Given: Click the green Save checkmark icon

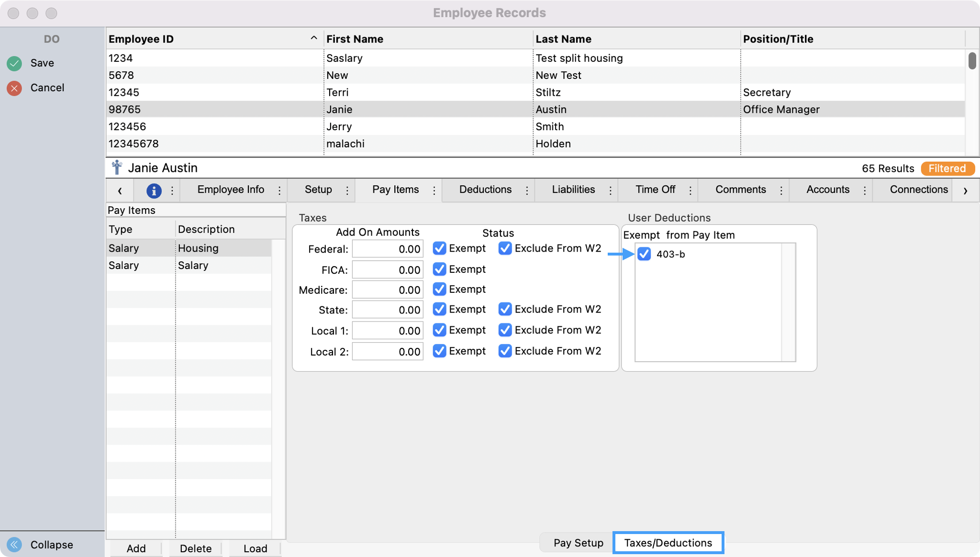Looking at the screenshot, I should tap(14, 63).
